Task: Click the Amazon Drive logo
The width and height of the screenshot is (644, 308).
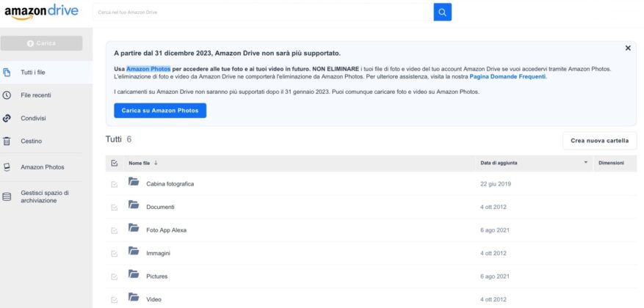Action: pyautogui.click(x=41, y=12)
